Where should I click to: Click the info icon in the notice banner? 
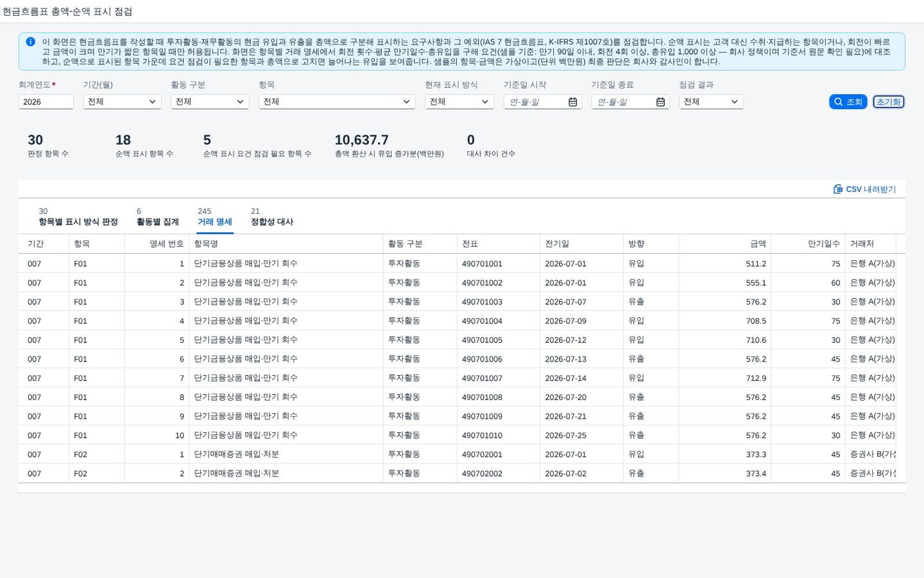coord(30,42)
